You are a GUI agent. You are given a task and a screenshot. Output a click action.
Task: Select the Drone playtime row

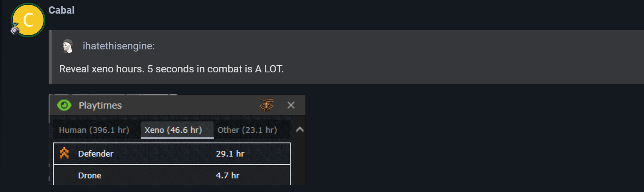click(x=172, y=175)
